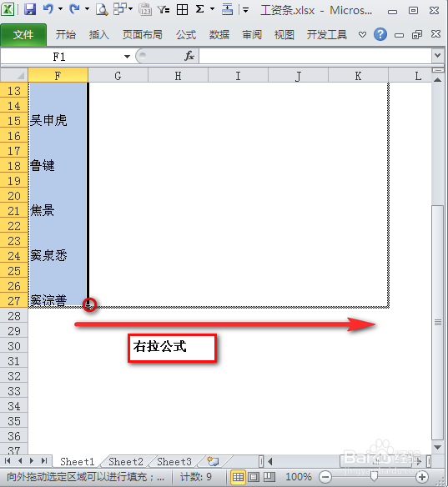Minimize the ribbon heart-shaped arrow icon
The image size is (448, 487).
coord(362,34)
